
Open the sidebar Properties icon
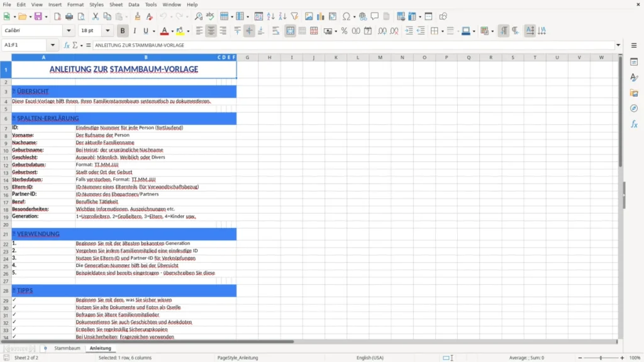click(x=634, y=62)
